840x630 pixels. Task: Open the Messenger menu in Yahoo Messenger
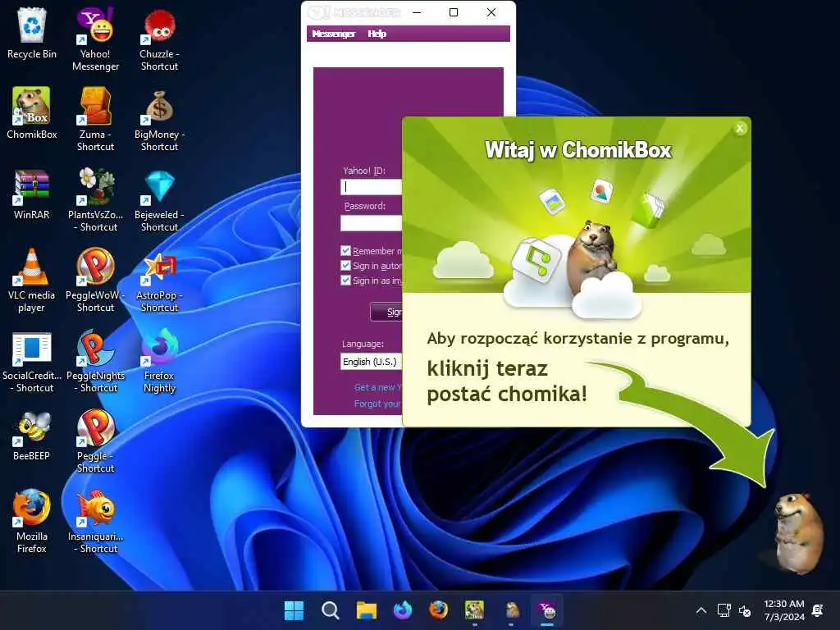(333, 34)
